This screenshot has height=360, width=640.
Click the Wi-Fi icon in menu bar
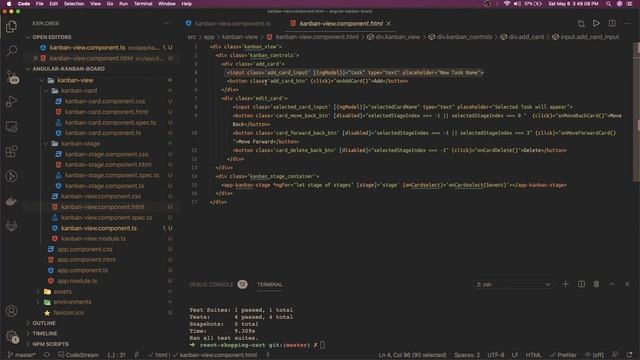coord(507,4)
